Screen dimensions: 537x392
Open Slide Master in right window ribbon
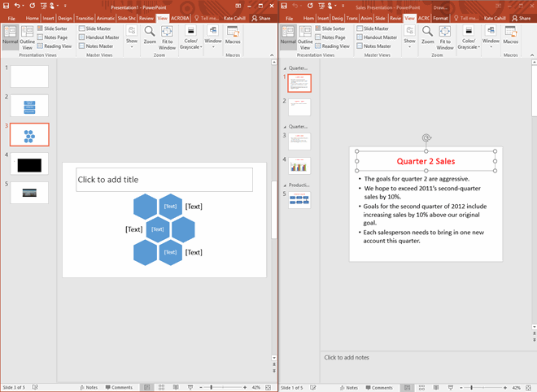373,28
